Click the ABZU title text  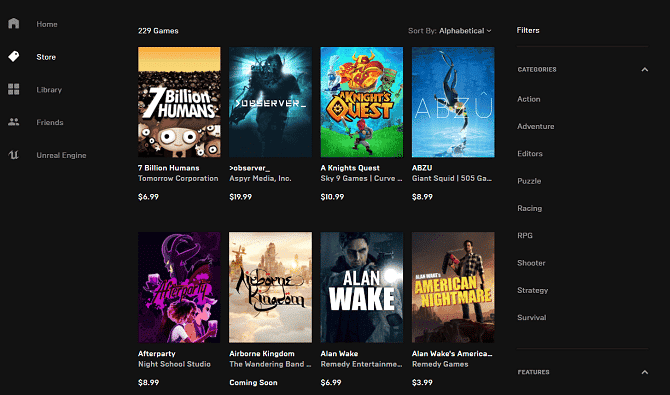coord(422,168)
